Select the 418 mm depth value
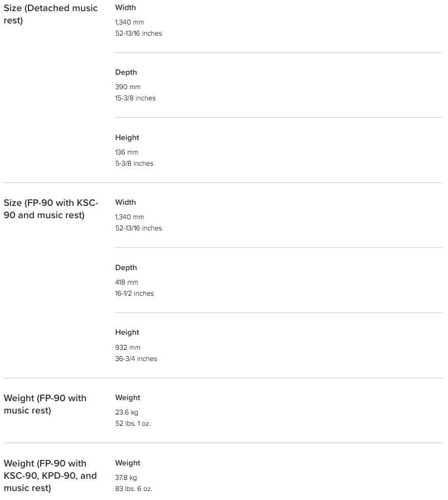 pyautogui.click(x=127, y=282)
